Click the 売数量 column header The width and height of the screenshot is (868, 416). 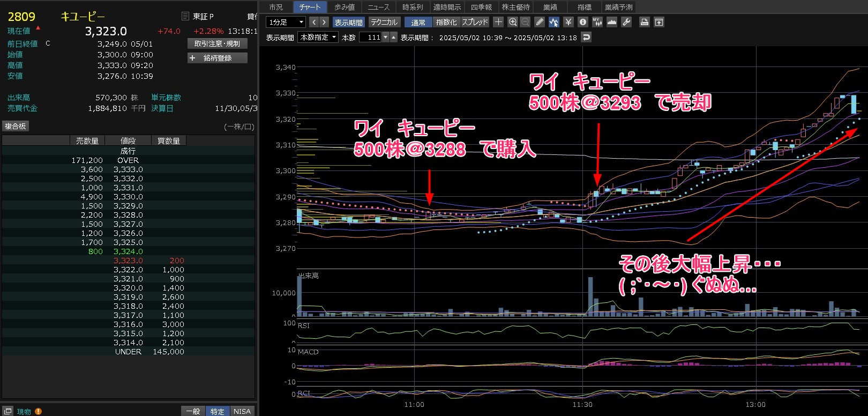coord(87,141)
